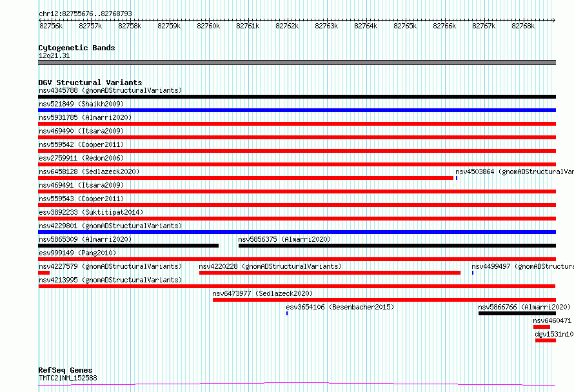Open the nsv5856375 (Almarri2020) label

pos(284,239)
